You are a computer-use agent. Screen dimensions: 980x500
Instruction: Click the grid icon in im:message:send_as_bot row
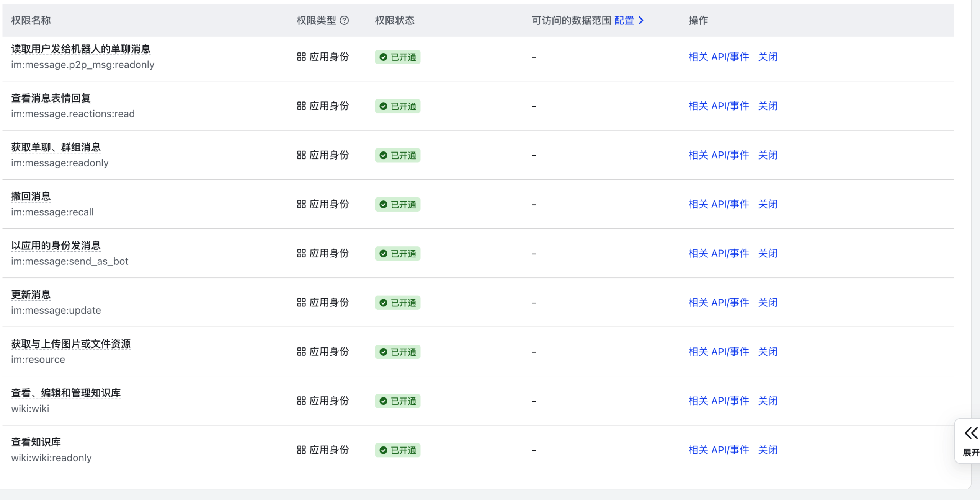tap(301, 253)
